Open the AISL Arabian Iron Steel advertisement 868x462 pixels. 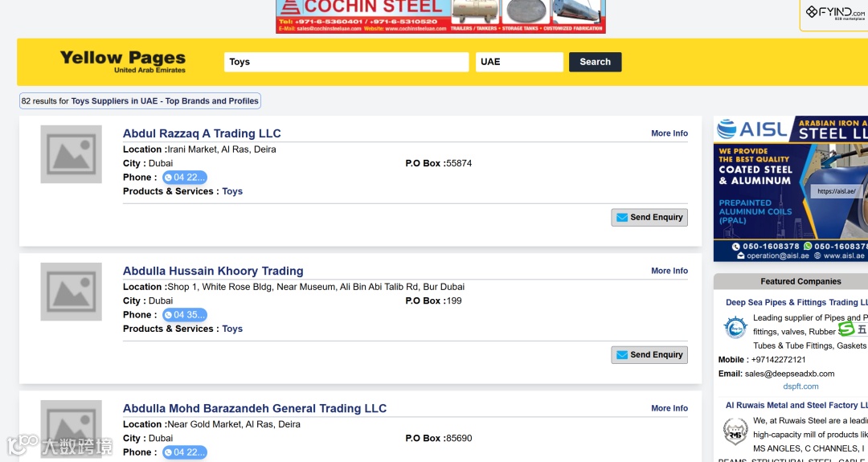(x=791, y=189)
